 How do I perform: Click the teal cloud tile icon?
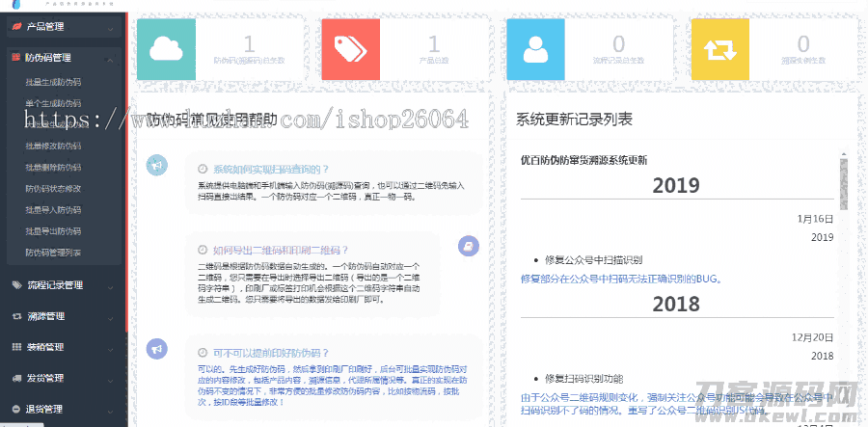coord(166,49)
